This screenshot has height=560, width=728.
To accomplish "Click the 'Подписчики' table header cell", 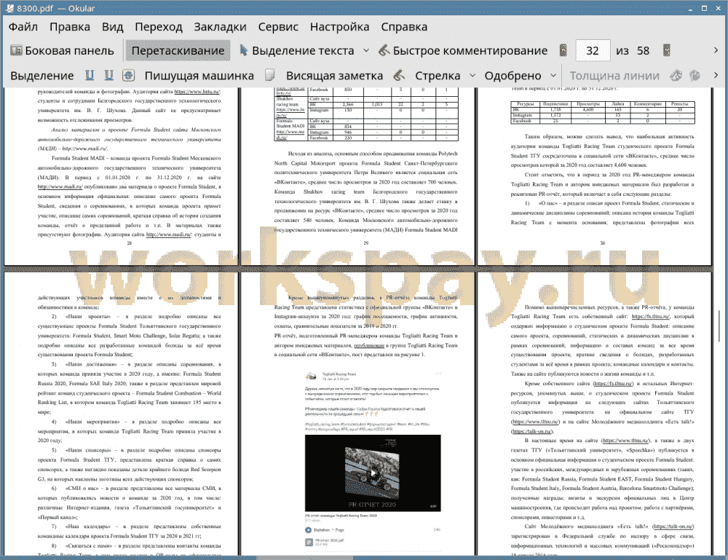I will (x=555, y=104).
